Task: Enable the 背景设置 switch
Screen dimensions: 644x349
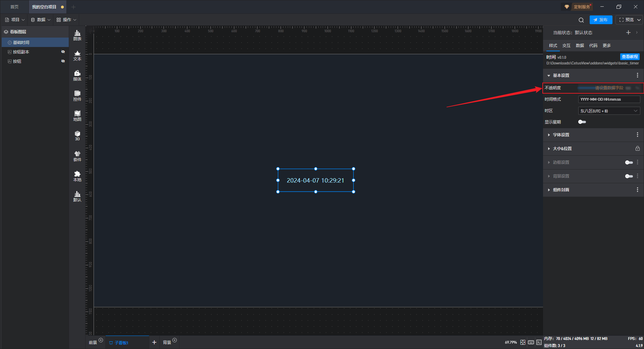Action: click(x=629, y=176)
